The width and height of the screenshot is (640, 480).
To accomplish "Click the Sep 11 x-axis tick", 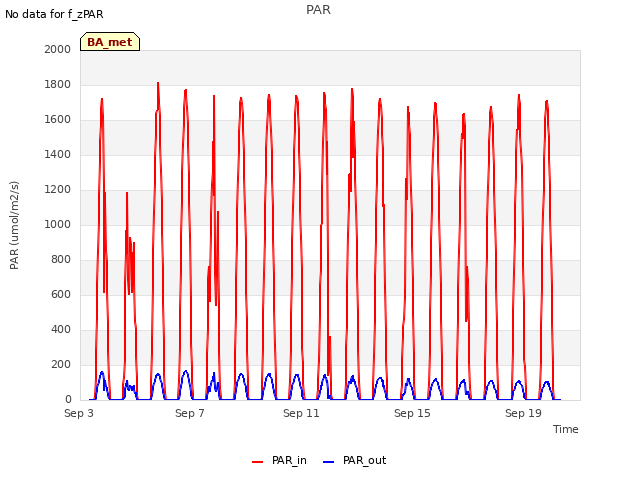I will [301, 413].
